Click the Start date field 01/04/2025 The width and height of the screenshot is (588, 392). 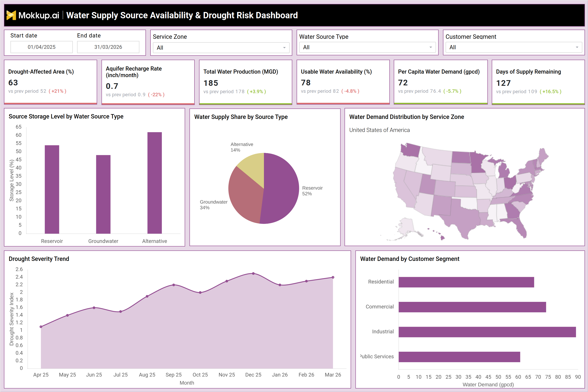42,47
